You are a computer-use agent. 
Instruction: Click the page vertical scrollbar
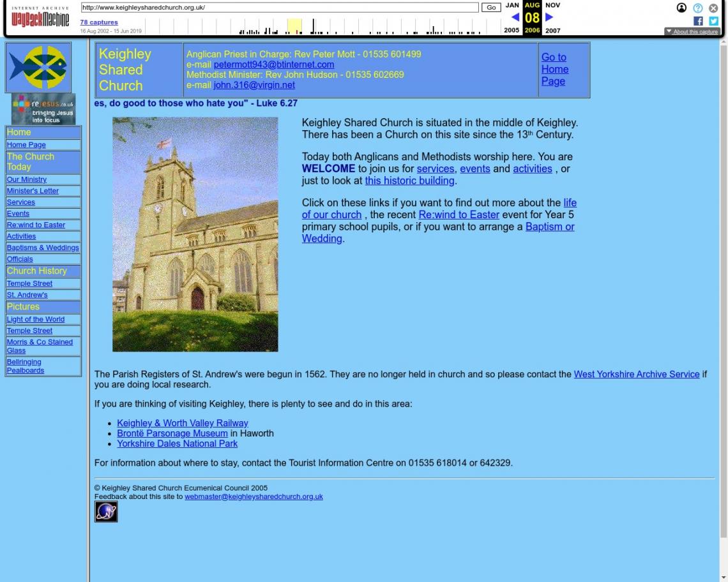click(x=724, y=292)
